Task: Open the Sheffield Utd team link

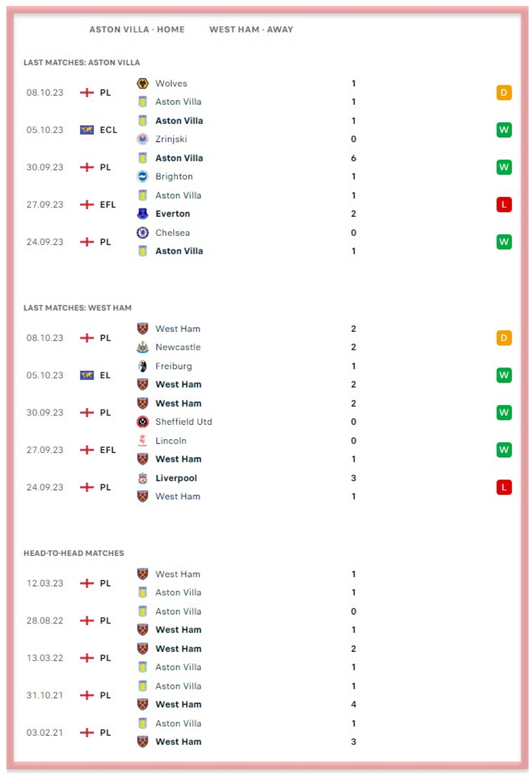Action: 184,422
